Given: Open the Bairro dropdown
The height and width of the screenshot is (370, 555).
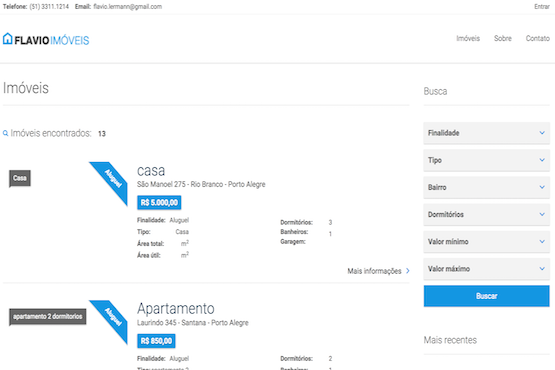Looking at the screenshot, I should click(x=486, y=187).
